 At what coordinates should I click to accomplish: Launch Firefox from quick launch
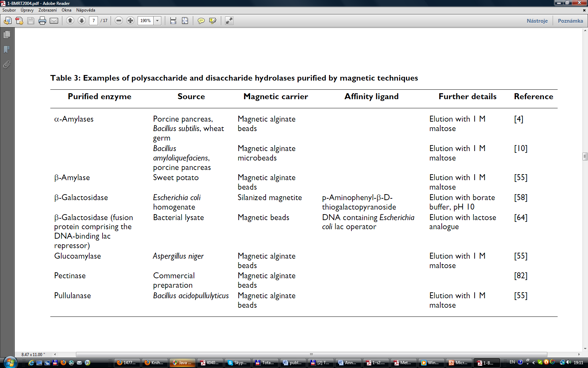coord(63,363)
